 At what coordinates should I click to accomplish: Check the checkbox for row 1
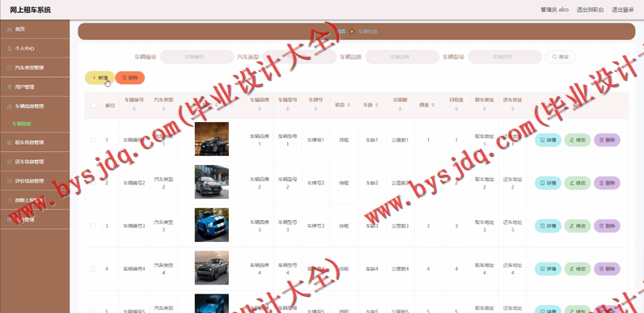93,140
